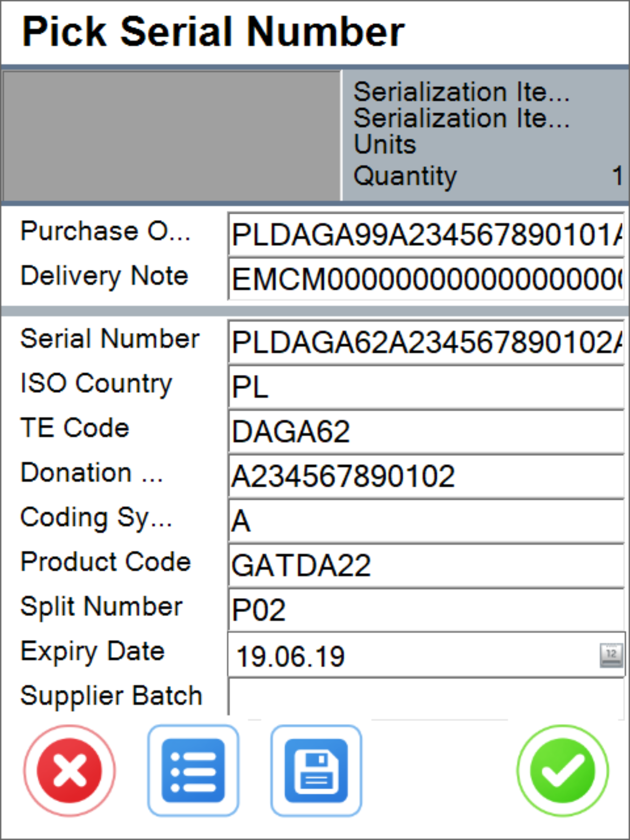The width and height of the screenshot is (630, 840).
Task: Click the Units label in header
Action: (x=385, y=144)
